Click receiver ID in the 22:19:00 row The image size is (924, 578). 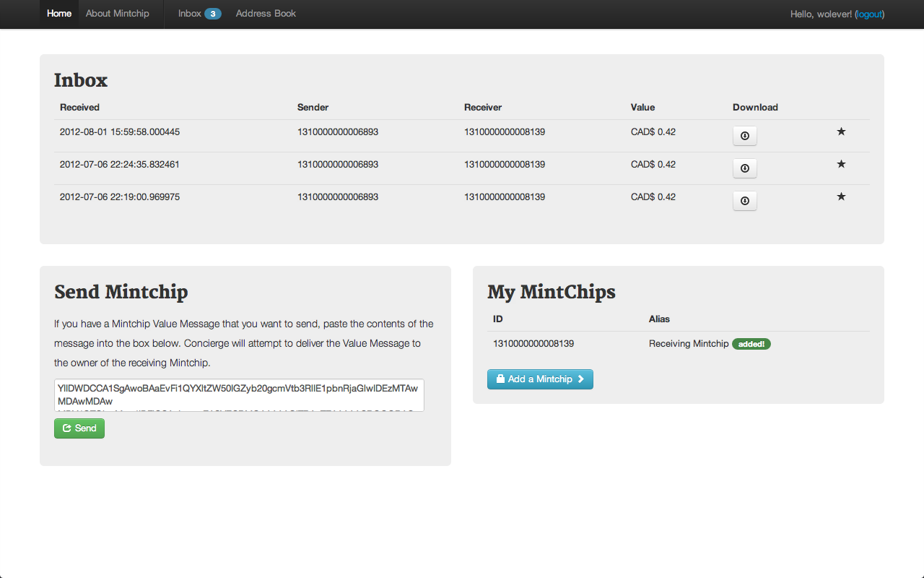505,197
